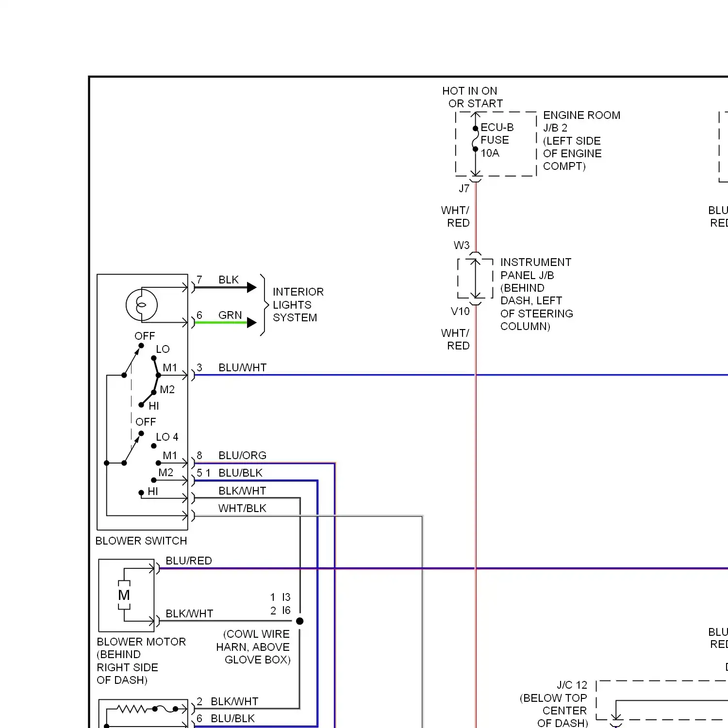Click the 6 BLU/BLK label at the bottom
Screen dimensions: 728x728
tap(226, 719)
